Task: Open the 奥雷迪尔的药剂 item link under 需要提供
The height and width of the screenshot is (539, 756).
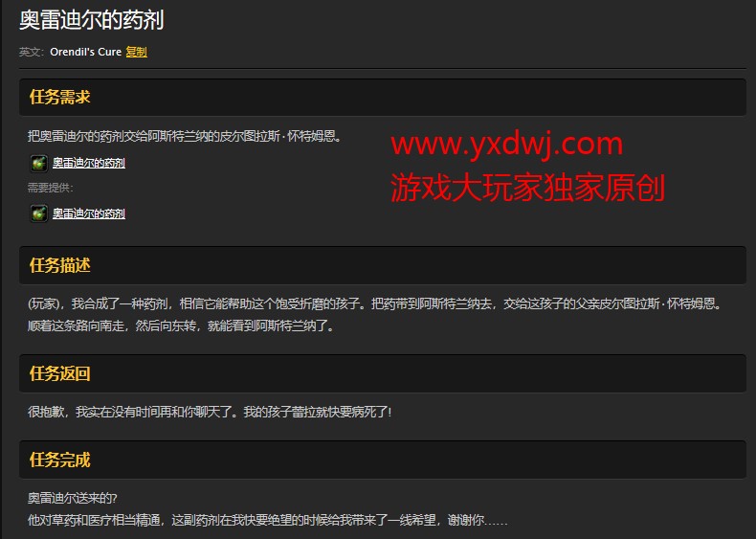Action: 89,213
